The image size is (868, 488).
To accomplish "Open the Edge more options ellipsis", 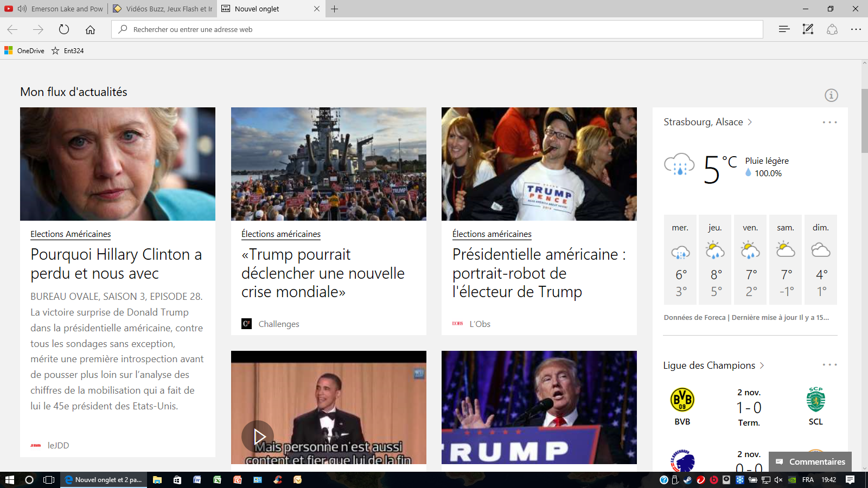I will coord(856,29).
